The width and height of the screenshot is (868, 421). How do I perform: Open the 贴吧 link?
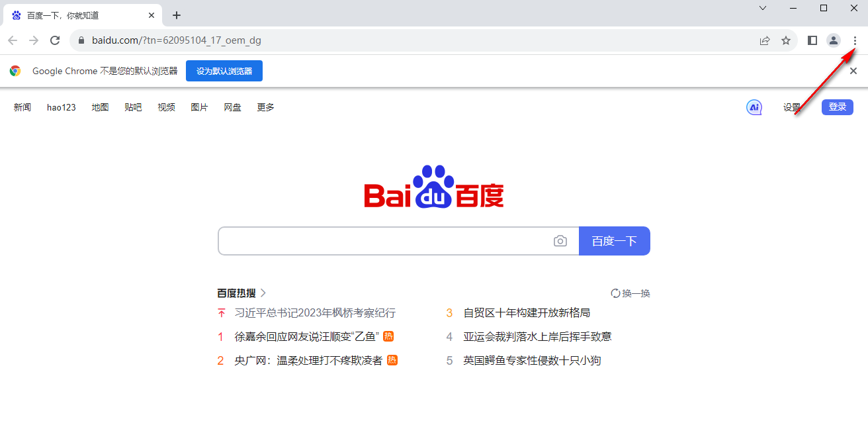(133, 107)
